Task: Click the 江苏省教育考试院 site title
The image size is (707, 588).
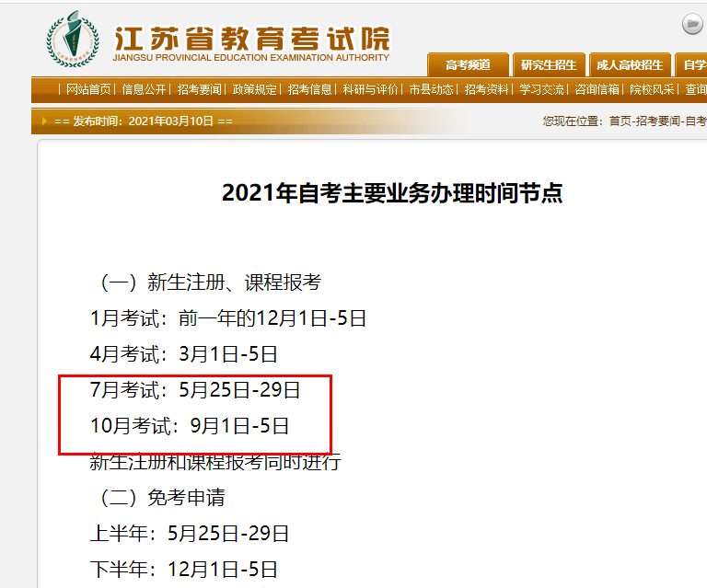Action: coord(251,39)
